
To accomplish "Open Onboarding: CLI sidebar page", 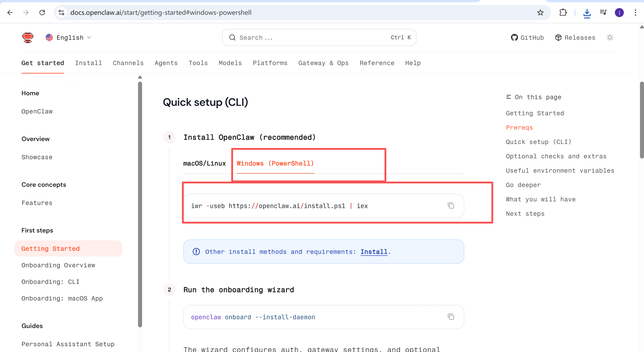I will pyautogui.click(x=50, y=282).
